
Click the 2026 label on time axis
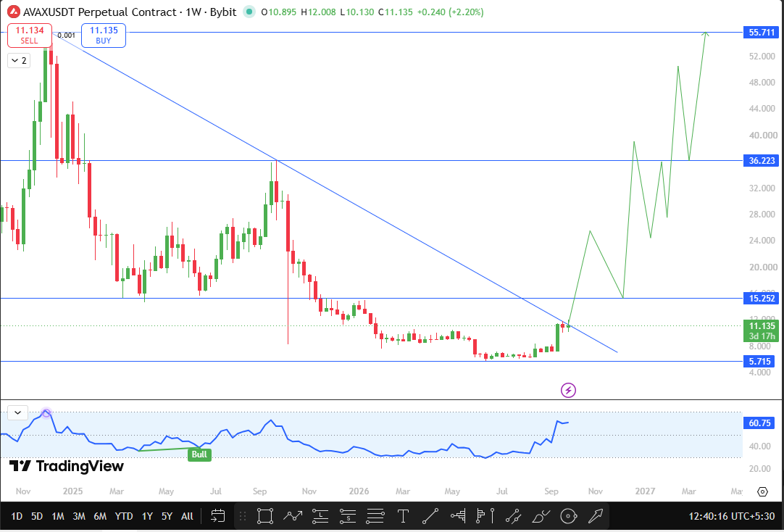(359, 491)
